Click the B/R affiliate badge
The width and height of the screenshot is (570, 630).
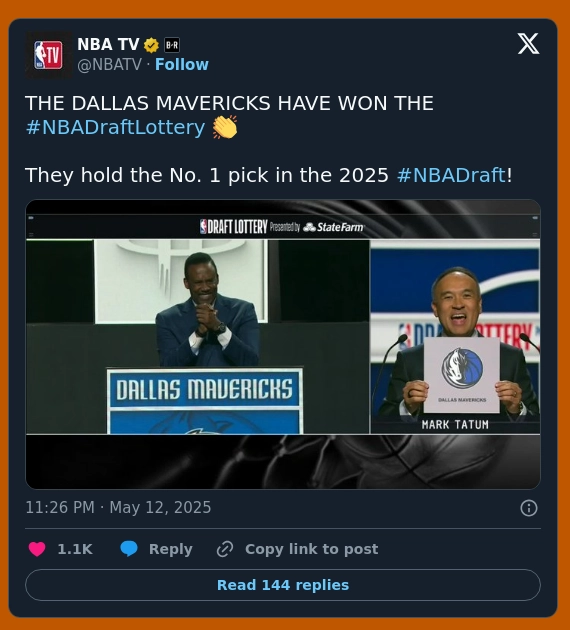point(172,45)
